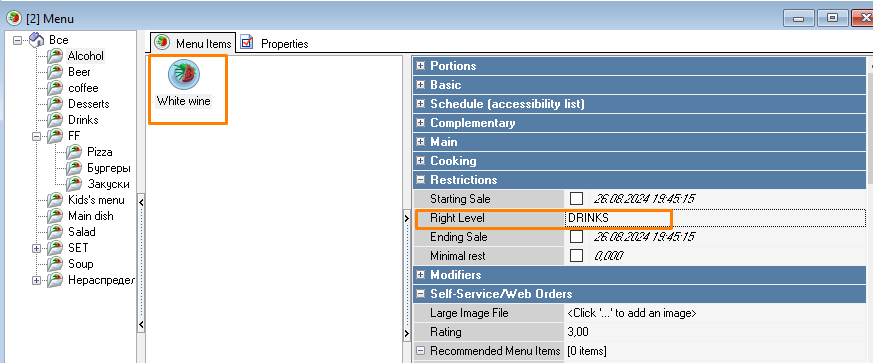Enable the Minimal rest checkbox

point(576,256)
